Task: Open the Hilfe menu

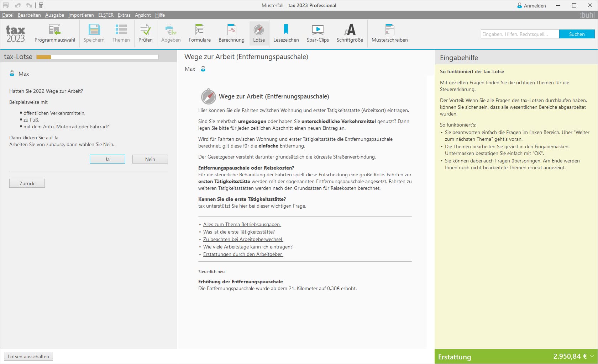Action: click(160, 15)
